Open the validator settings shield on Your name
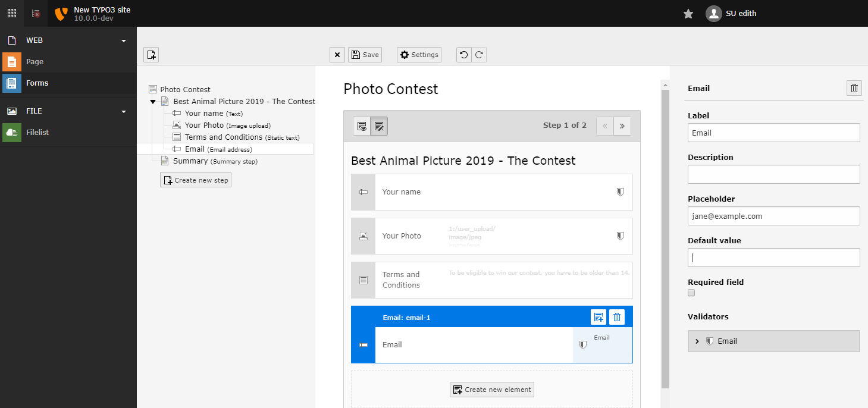The height and width of the screenshot is (408, 868). point(620,192)
